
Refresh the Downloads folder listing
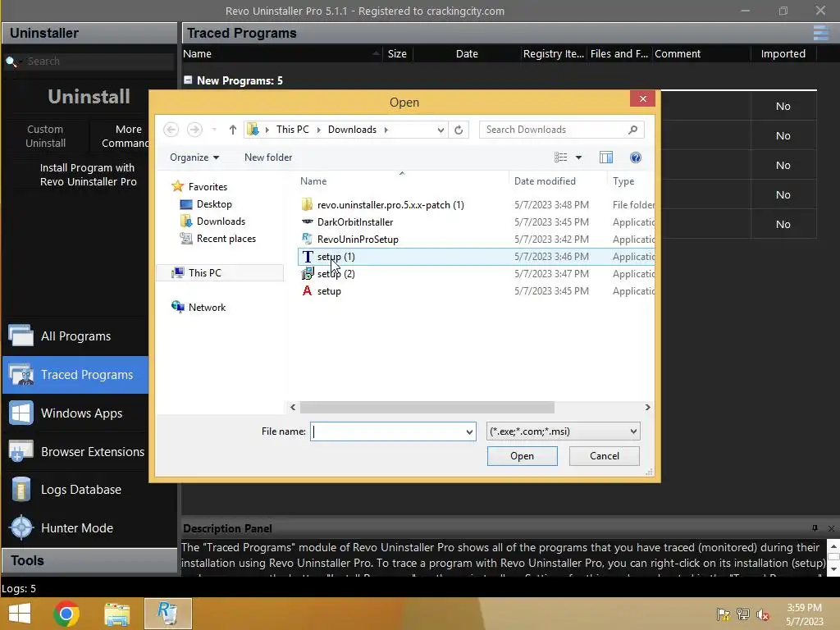459,130
